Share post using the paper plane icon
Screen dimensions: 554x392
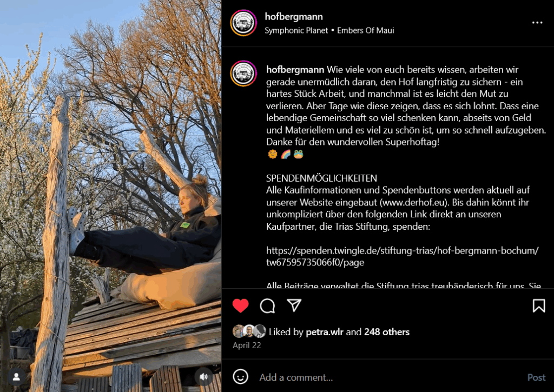pos(294,305)
